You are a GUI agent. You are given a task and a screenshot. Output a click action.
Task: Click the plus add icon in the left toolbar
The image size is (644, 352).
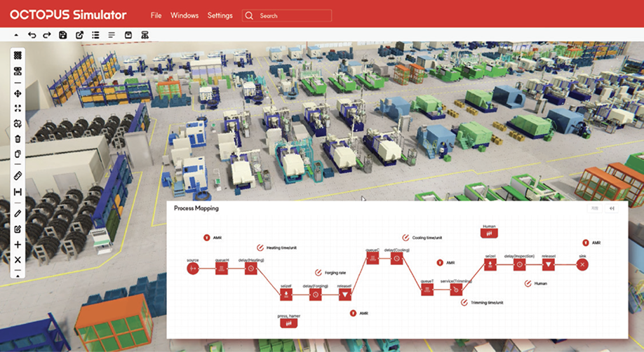(x=18, y=245)
